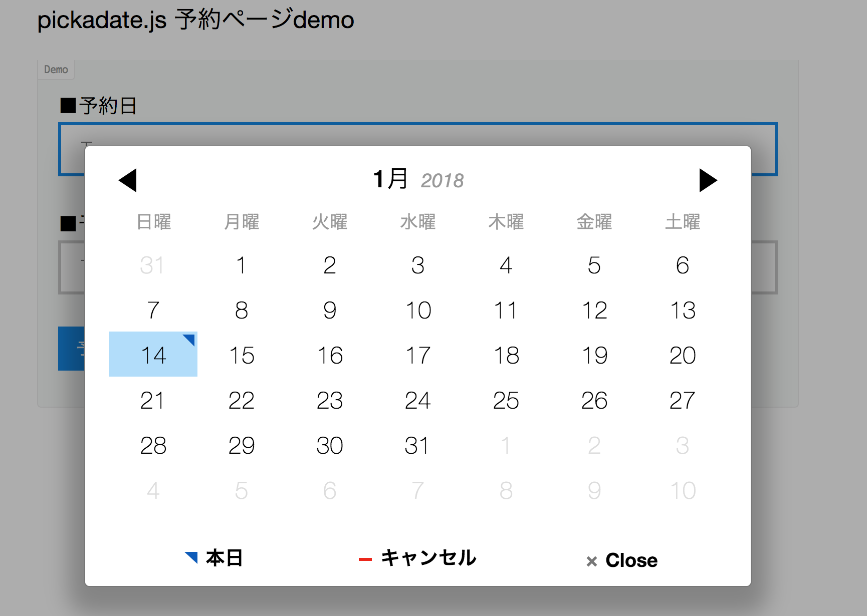The width and height of the screenshot is (867, 616).
Task: Click the red dash icon beside キャンセル
Action: pos(365,558)
